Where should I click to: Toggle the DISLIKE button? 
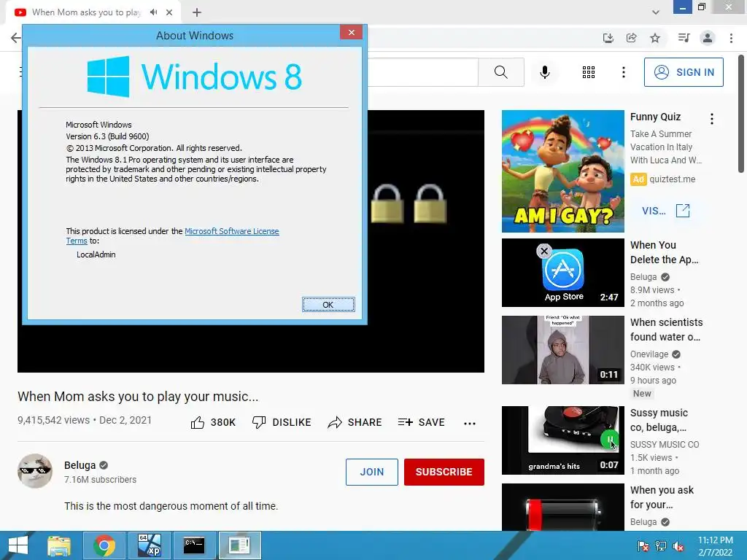[282, 422]
